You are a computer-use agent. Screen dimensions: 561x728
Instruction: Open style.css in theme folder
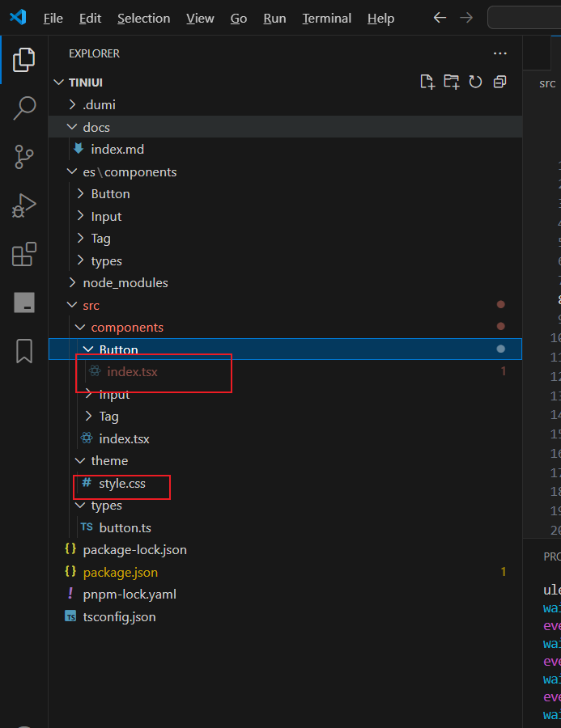pos(121,484)
